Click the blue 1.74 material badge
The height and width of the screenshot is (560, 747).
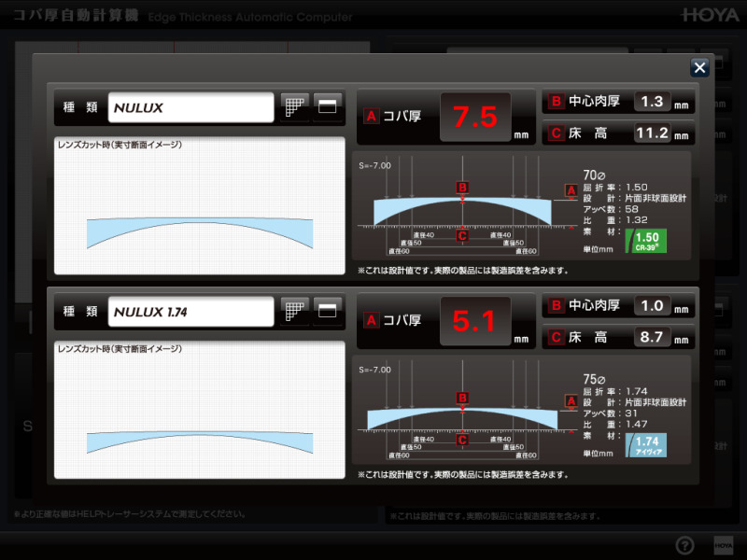point(646,445)
